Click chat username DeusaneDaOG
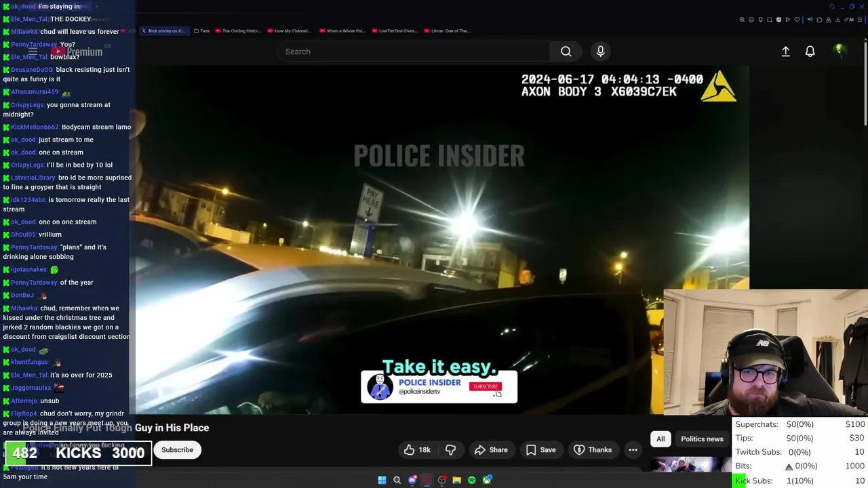This screenshot has height=488, width=868. click(x=31, y=69)
